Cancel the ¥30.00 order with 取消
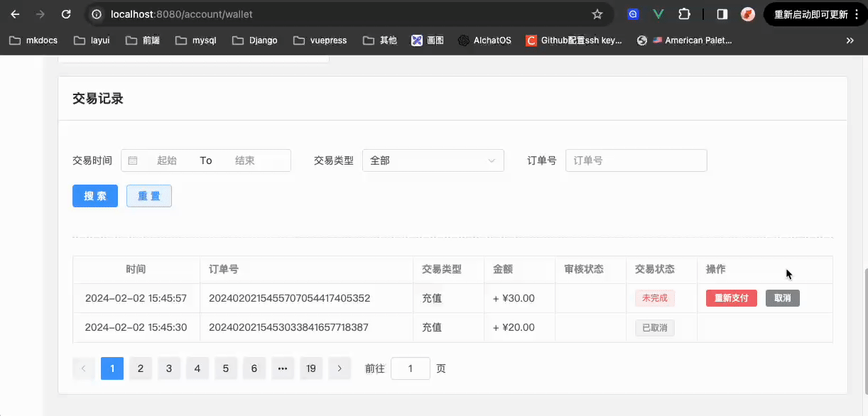This screenshot has height=416, width=868. pyautogui.click(x=782, y=298)
